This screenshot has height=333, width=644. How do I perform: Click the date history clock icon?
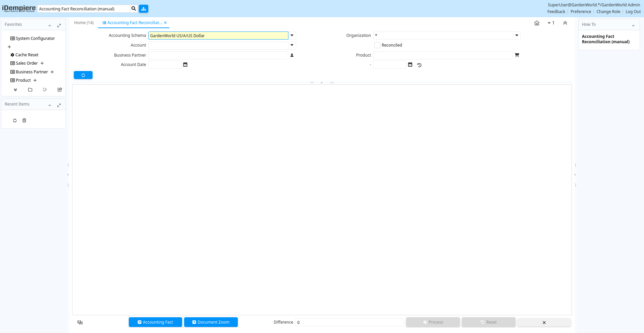[x=419, y=65]
